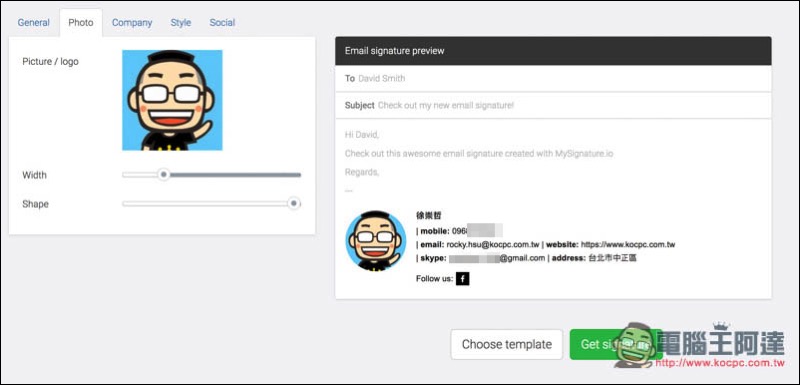The image size is (800, 385).
Task: Click the Width slider handle
Action: (x=163, y=175)
